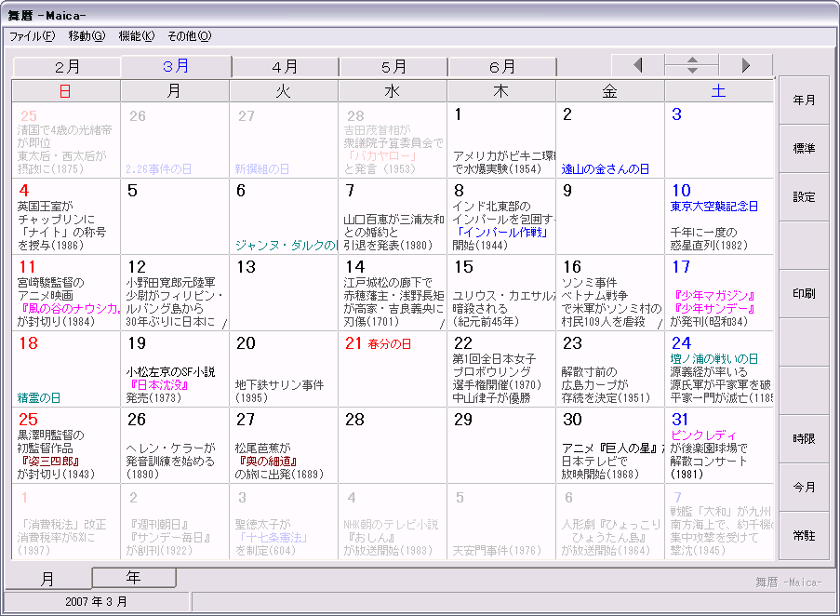The width and height of the screenshot is (840, 616).
Task: Select March 15 ユリウス・カエサル cell
Action: coord(500,293)
